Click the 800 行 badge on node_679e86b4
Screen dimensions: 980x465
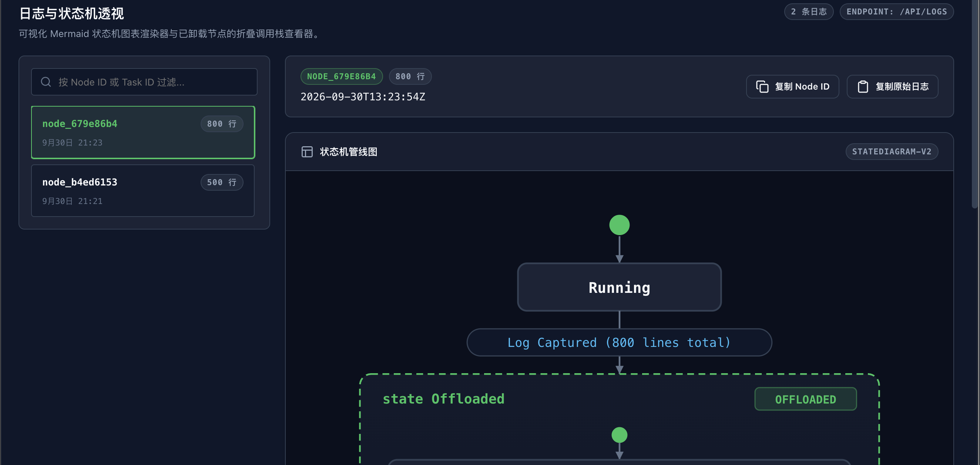pyautogui.click(x=222, y=124)
